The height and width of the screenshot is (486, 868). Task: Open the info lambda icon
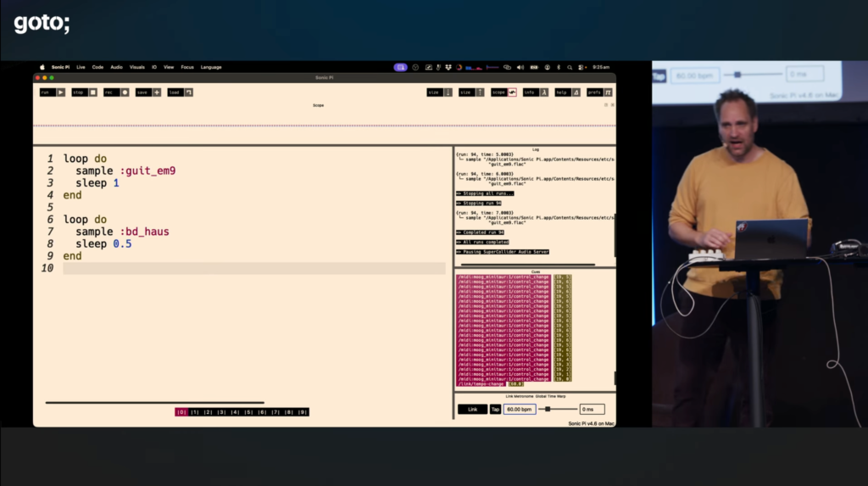pos(544,92)
